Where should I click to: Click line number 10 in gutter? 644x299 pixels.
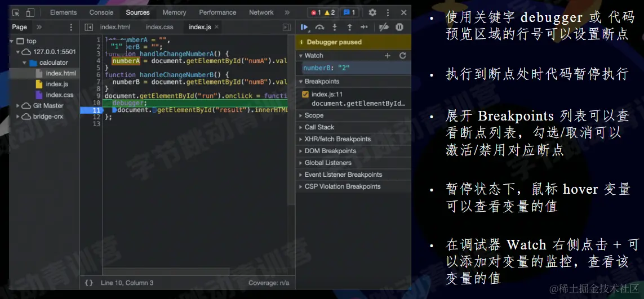[96, 103]
